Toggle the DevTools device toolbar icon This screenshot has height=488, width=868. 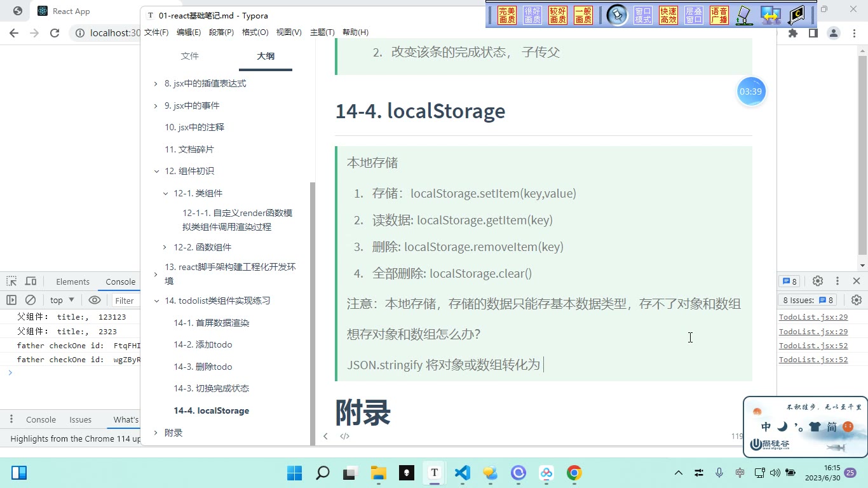tap(31, 281)
